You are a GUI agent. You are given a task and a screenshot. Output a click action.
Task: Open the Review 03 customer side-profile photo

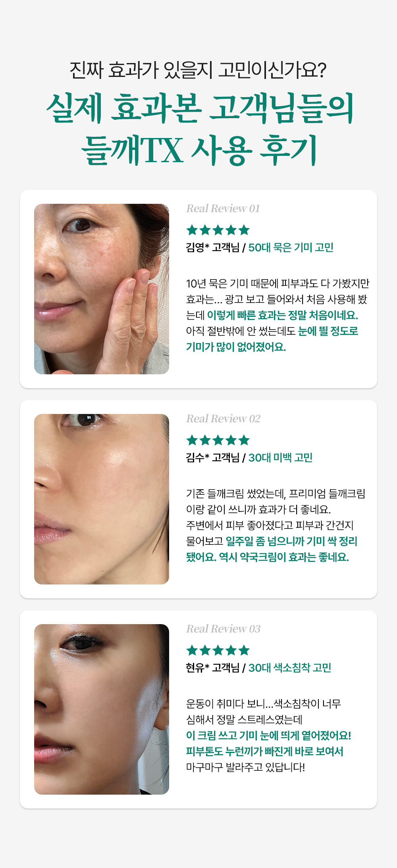click(102, 709)
